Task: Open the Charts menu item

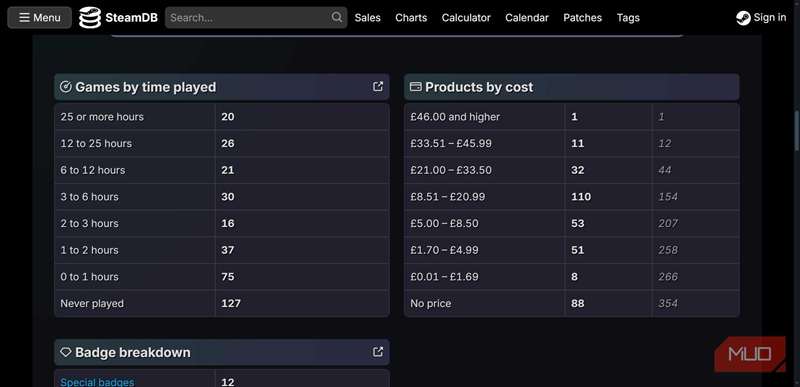Action: click(411, 18)
